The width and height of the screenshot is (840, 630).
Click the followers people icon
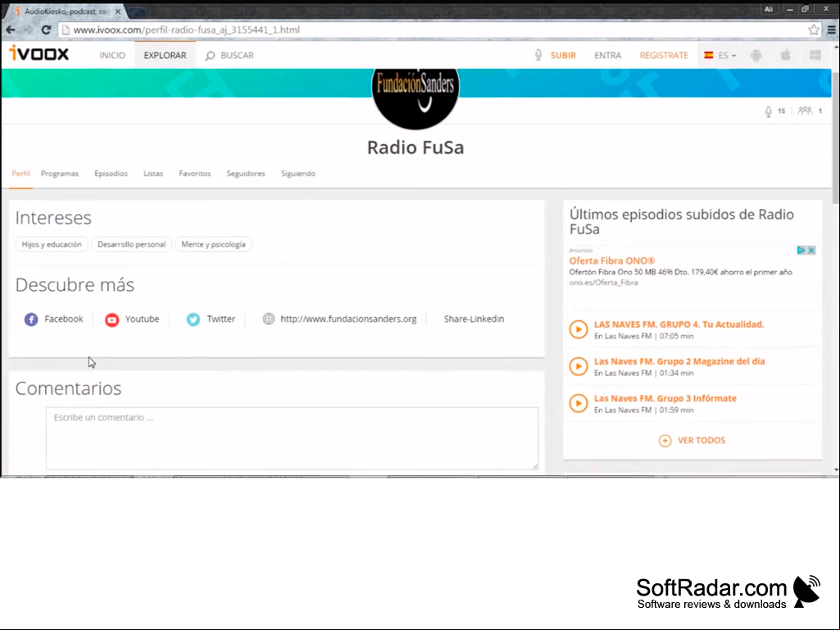(805, 111)
